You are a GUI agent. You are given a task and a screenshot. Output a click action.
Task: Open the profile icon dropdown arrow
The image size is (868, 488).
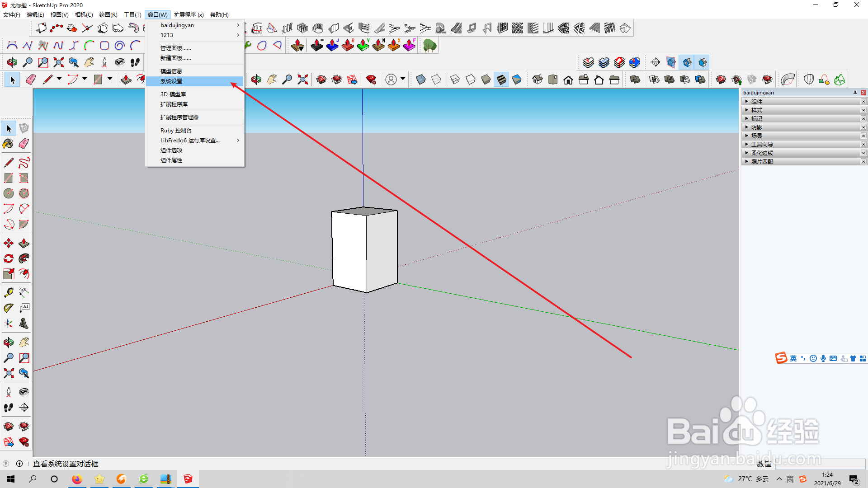click(403, 79)
